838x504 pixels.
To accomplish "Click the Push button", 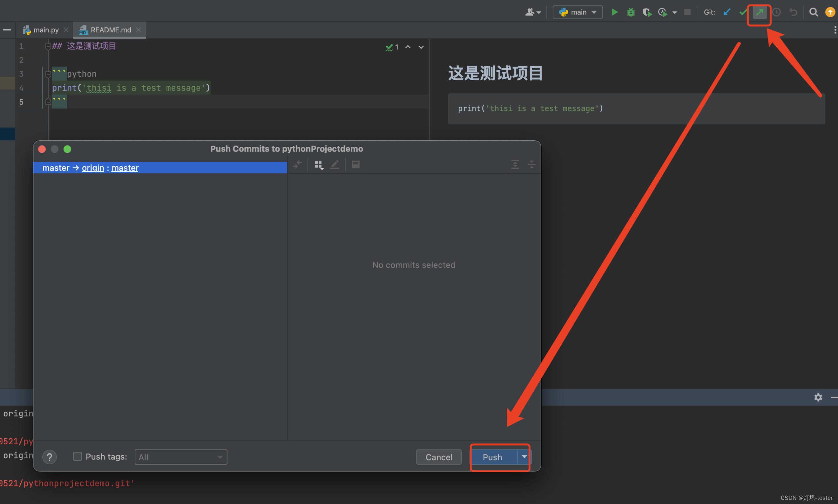I will pos(493,457).
